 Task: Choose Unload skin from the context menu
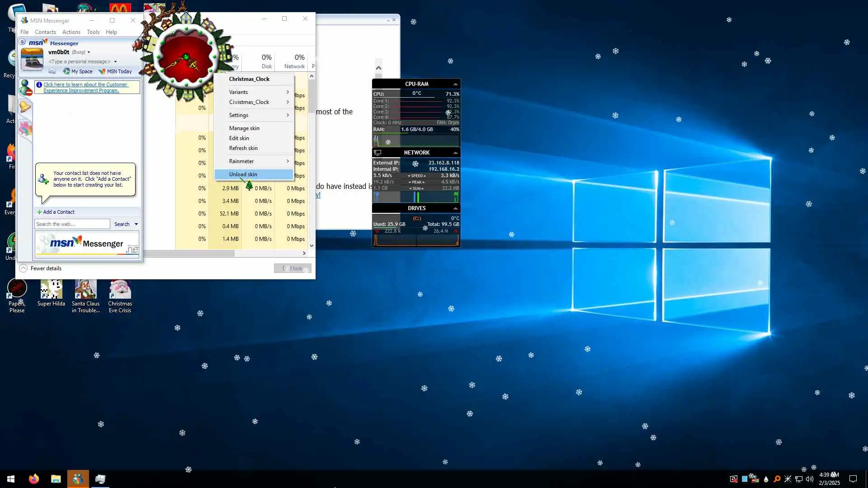(243, 174)
